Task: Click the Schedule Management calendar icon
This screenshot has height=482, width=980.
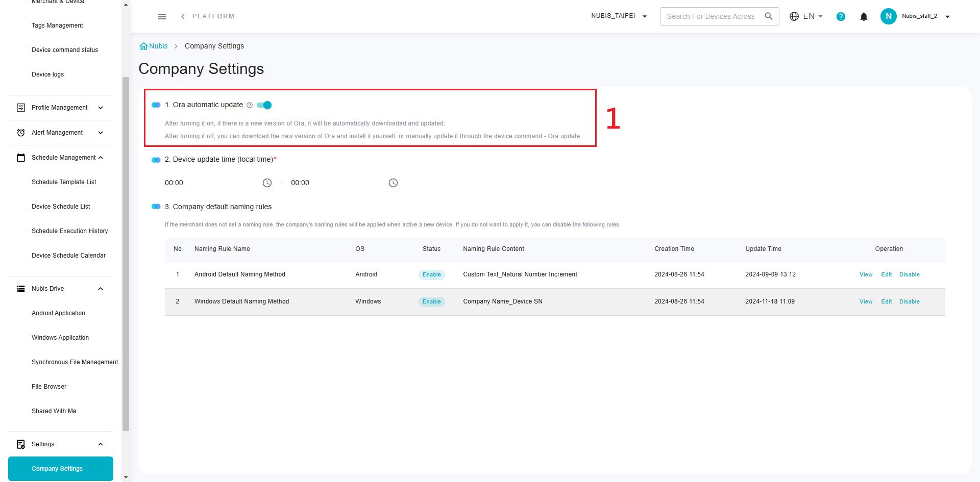Action: (x=21, y=158)
